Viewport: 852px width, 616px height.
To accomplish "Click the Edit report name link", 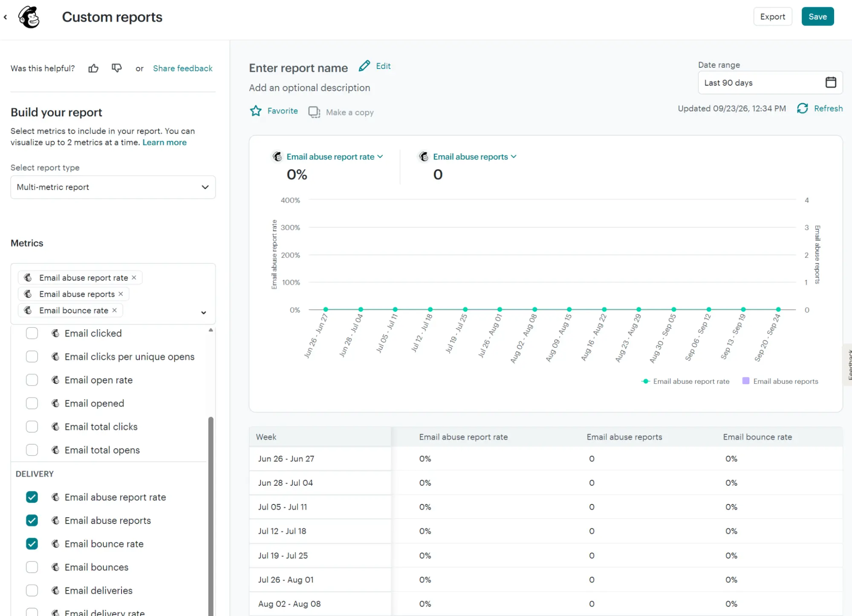I will [383, 66].
